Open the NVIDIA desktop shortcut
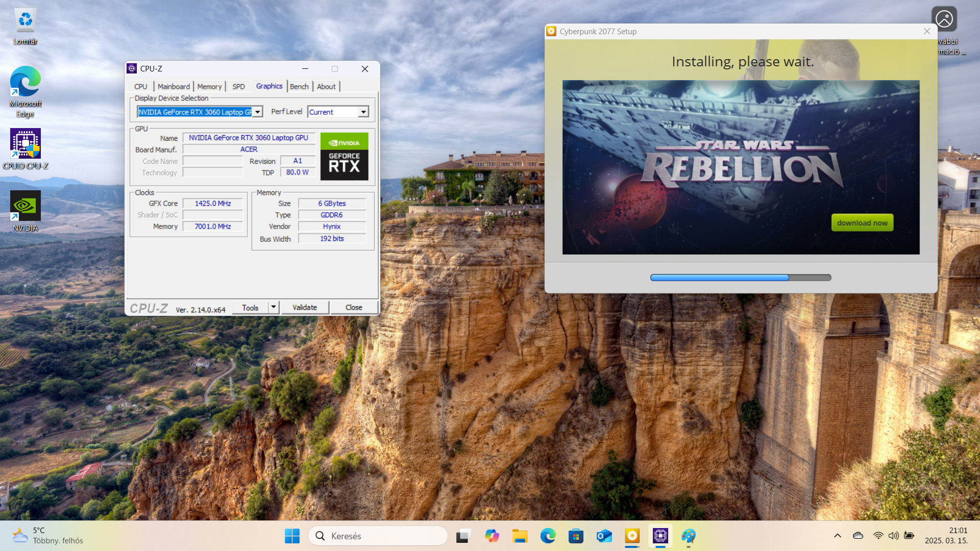This screenshot has width=980, height=551. click(x=26, y=211)
